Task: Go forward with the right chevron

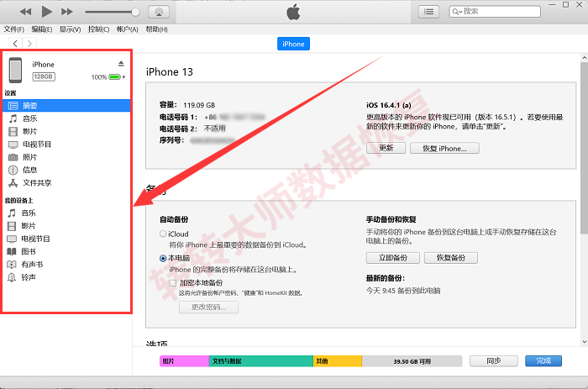Action: coord(29,44)
